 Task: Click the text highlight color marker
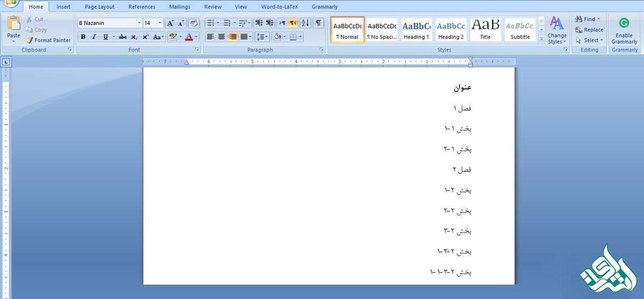pyautogui.click(x=172, y=37)
